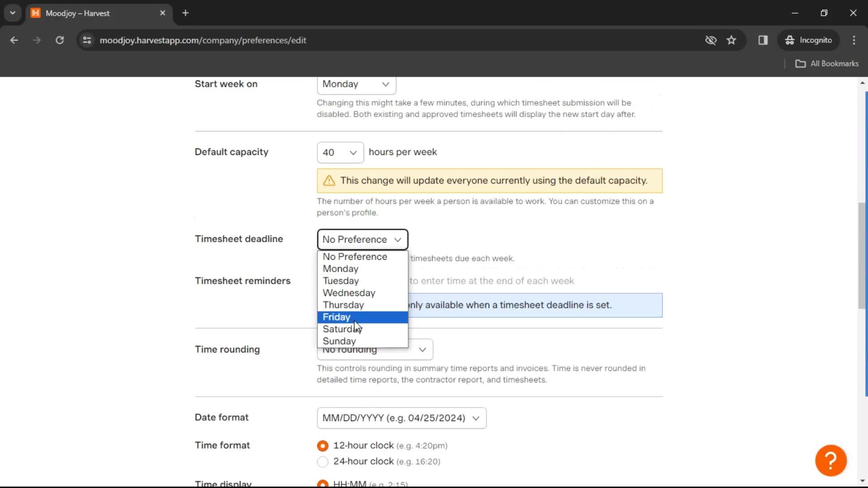Click the bookmark star icon
The image size is (868, 488).
[731, 40]
